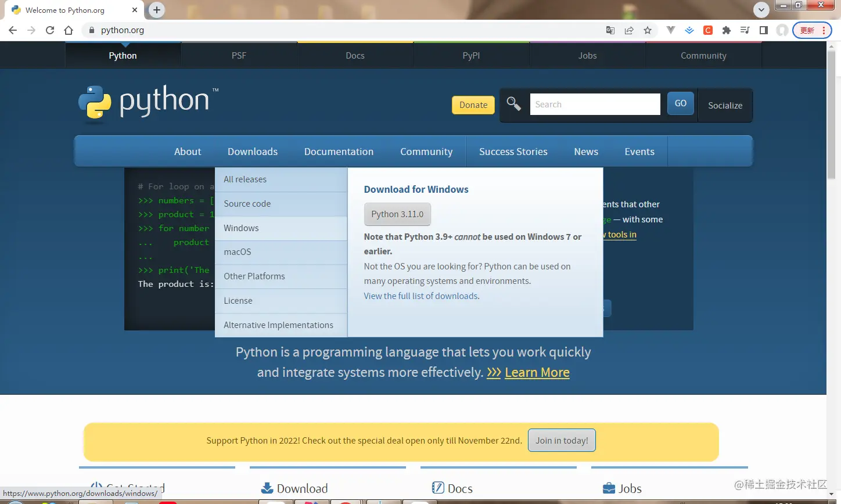This screenshot has width=841, height=504.
Task: Choose Windows from Downloads menu
Action: click(x=281, y=228)
